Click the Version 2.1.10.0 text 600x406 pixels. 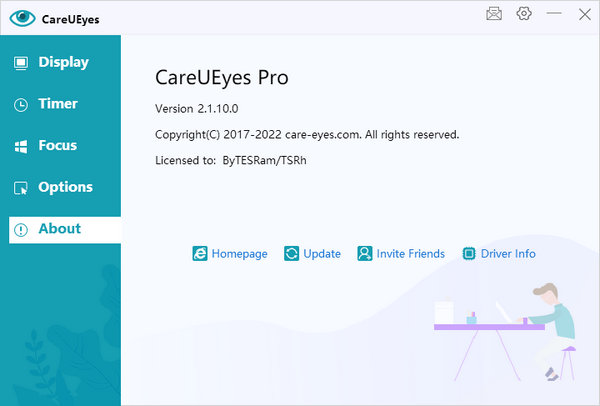click(197, 108)
